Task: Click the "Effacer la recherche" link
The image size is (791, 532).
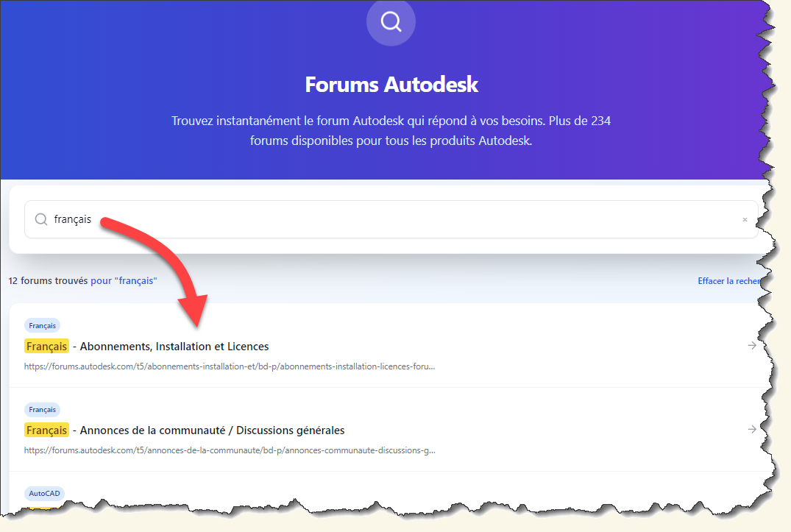Action: click(x=729, y=281)
